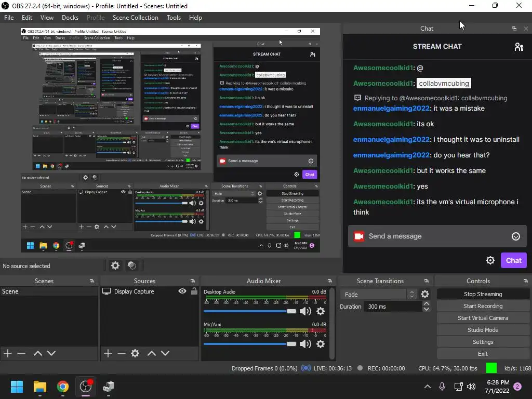Mute Desktop Audio speaker icon
Viewport: 532px width, 399px height.
coord(305,311)
